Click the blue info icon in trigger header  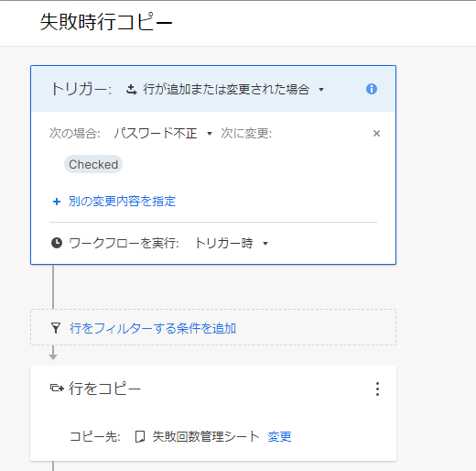pos(372,89)
